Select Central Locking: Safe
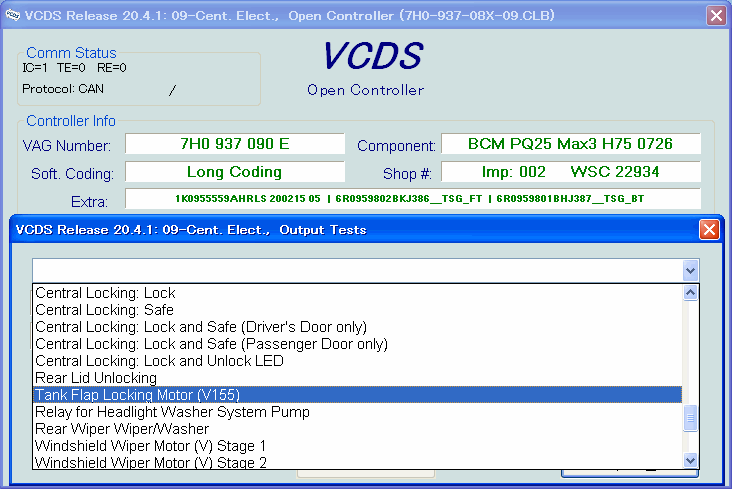Screen dimensions: 732x489 pos(358,310)
